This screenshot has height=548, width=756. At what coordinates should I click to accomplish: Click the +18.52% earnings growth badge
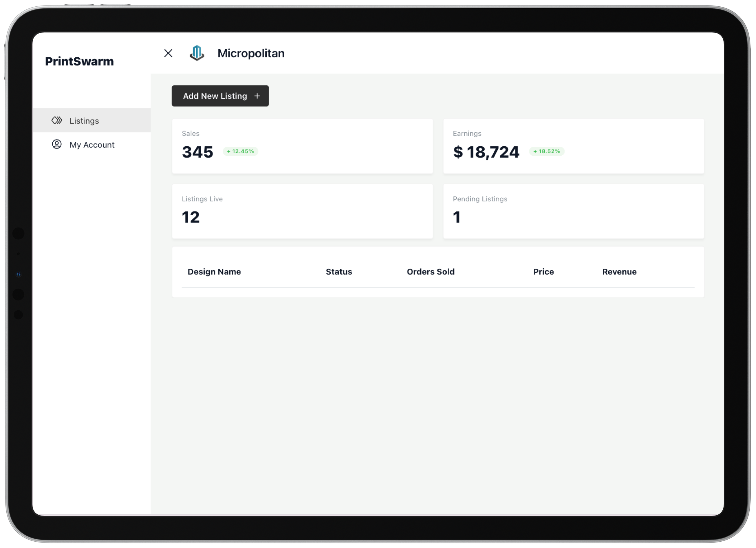click(546, 152)
